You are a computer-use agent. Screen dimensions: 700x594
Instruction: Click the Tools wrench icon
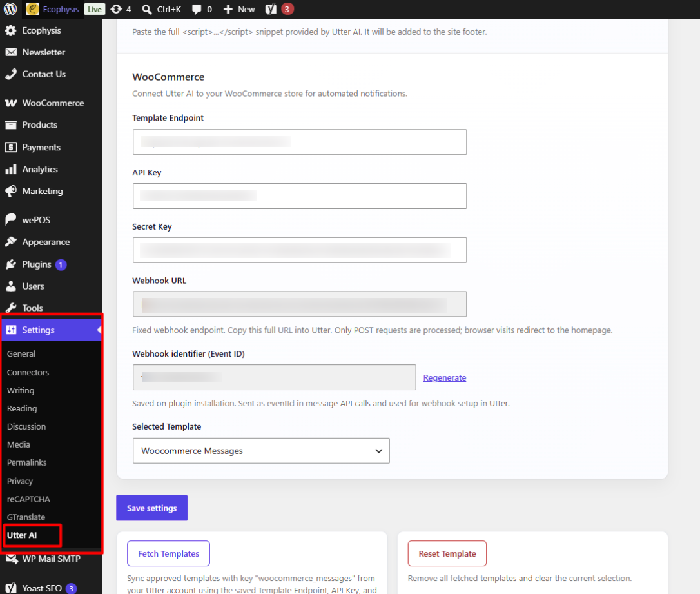[x=11, y=308]
